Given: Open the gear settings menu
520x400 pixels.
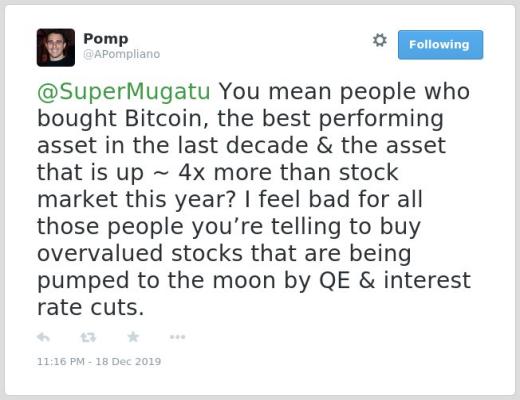Looking at the screenshot, I should 380,40.
